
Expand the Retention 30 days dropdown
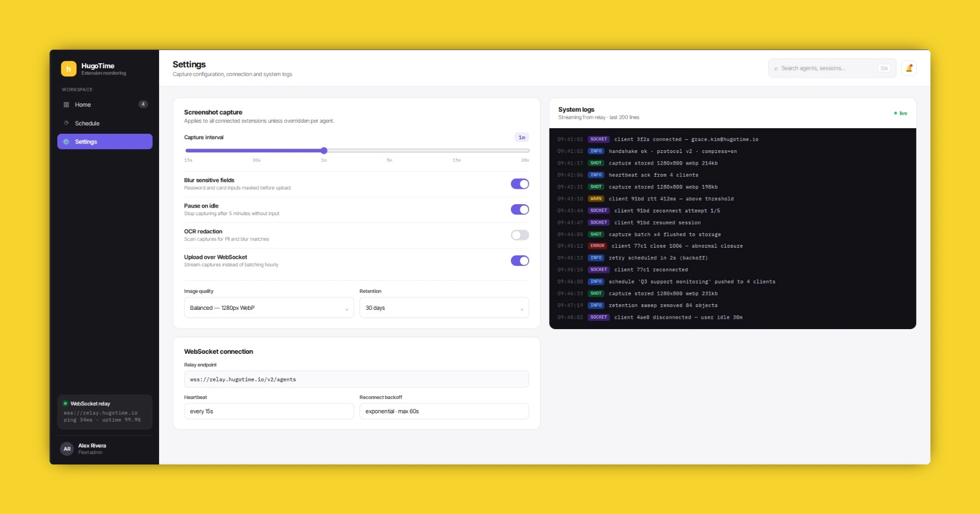(x=444, y=308)
